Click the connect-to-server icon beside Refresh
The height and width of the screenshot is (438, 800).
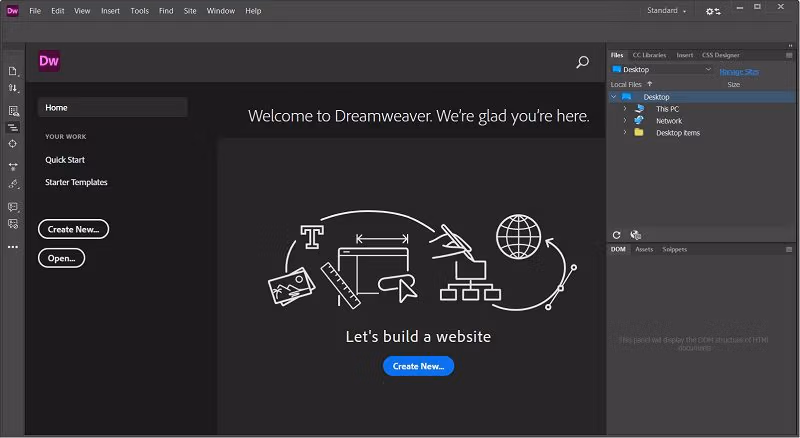pos(635,235)
